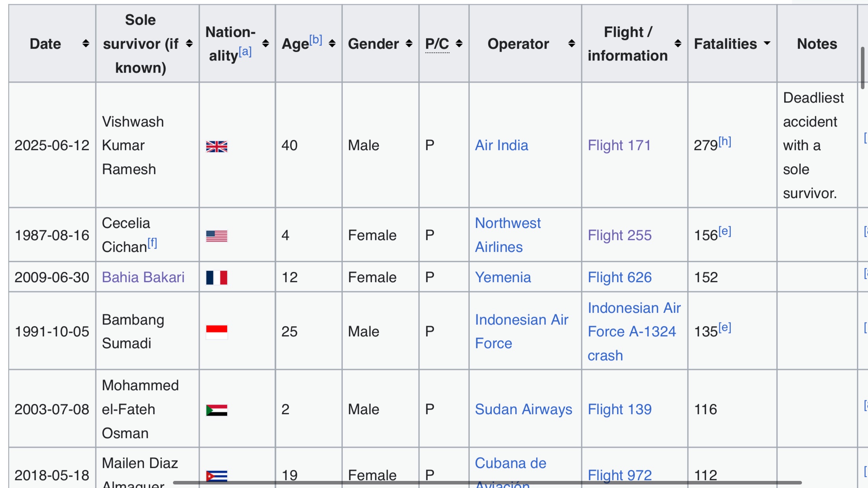
Task: Open the Bahia Bakari article link
Action: [143, 277]
